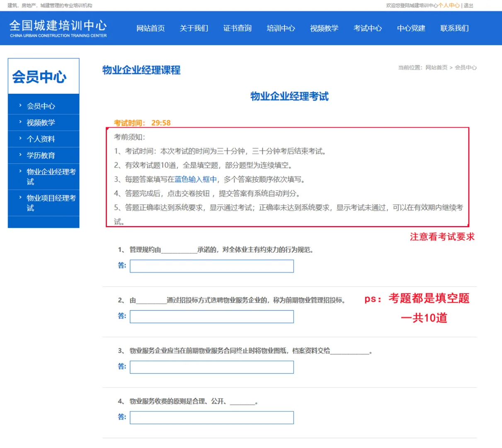This screenshot has width=502, height=448.
Task: Click the answer field for question 1
Action: point(211,266)
